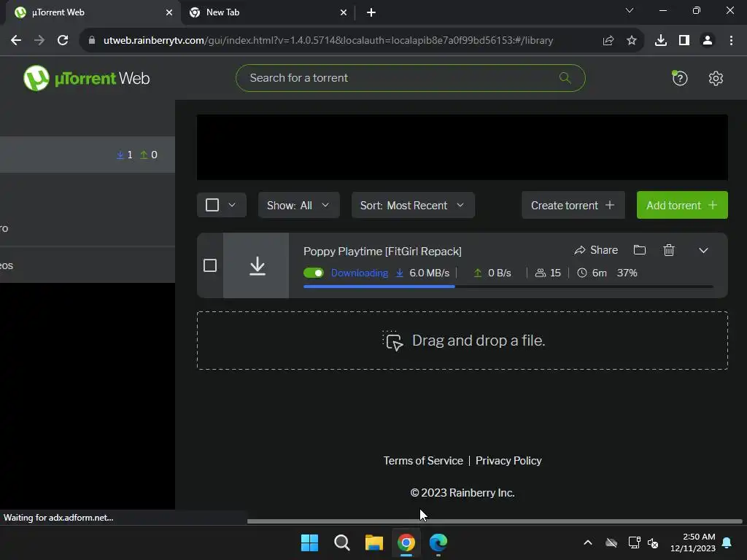Open the Sort: Most Recent dropdown

(413, 205)
